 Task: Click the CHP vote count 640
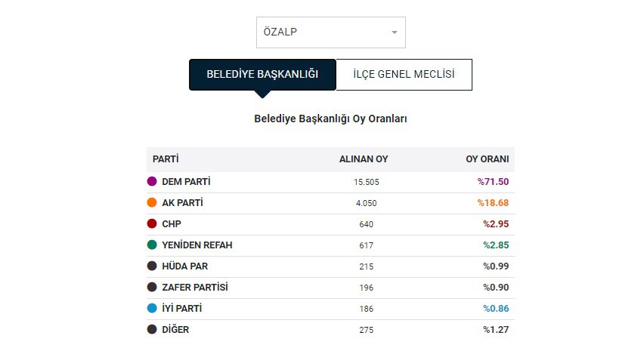pos(367,224)
